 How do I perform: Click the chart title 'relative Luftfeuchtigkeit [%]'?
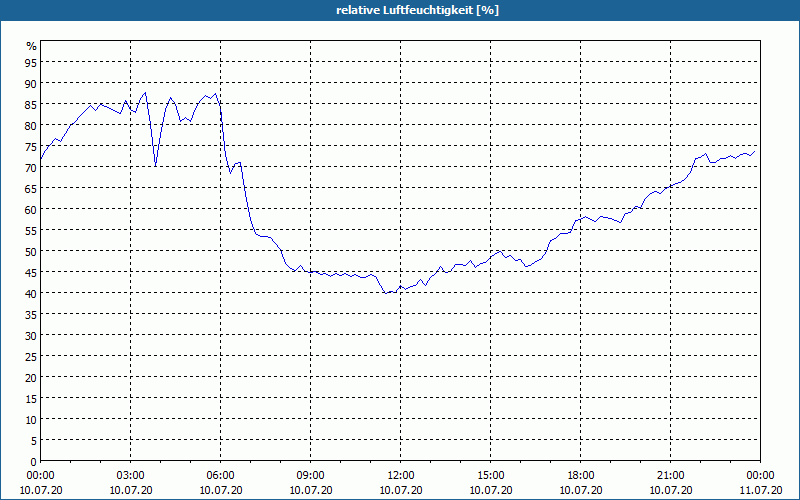click(417, 10)
